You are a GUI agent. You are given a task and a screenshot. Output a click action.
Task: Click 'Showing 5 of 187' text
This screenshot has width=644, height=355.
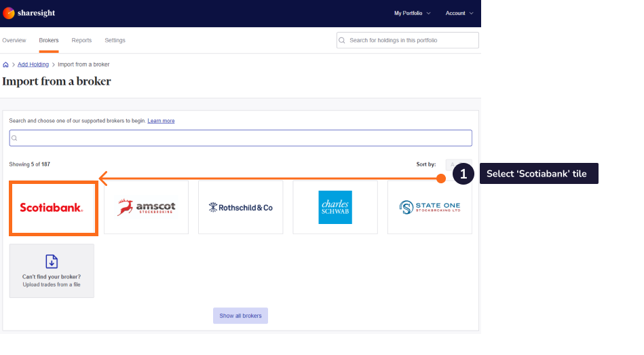click(30, 164)
